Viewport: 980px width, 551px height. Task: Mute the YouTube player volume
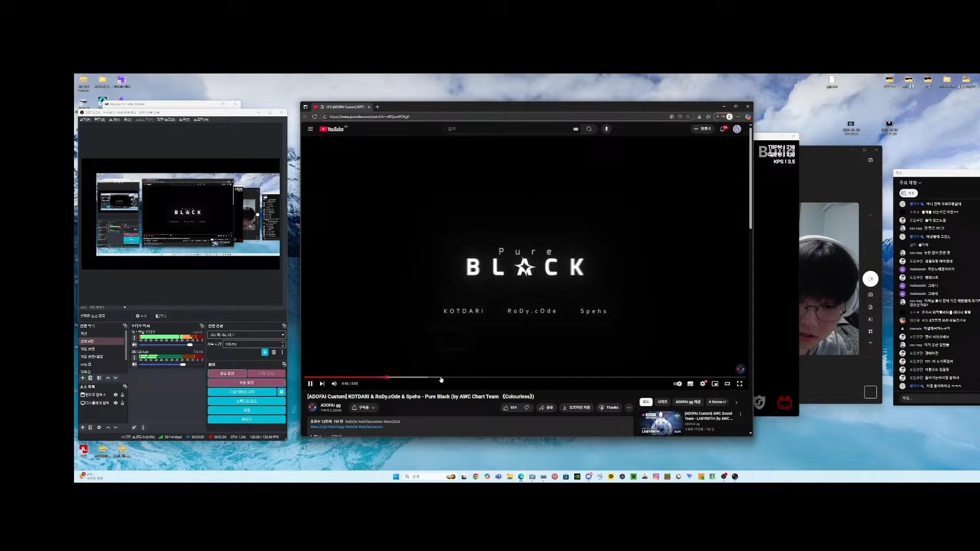(x=334, y=384)
